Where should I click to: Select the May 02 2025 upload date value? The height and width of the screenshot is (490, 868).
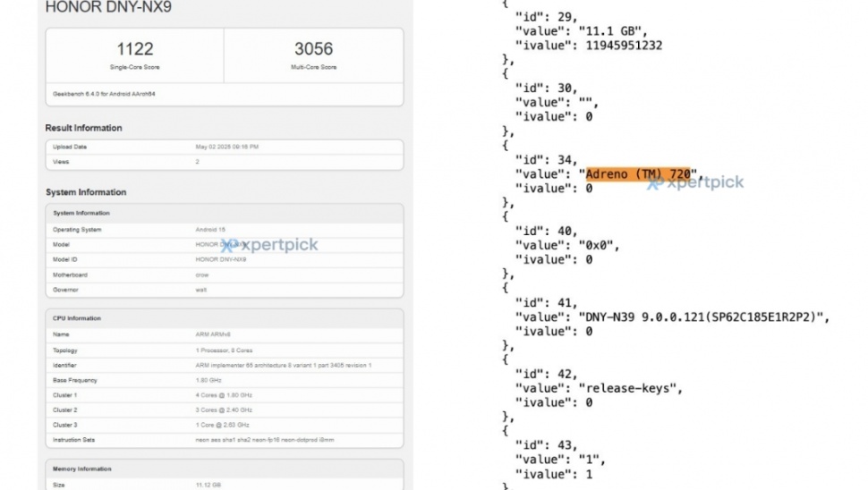coord(227,148)
